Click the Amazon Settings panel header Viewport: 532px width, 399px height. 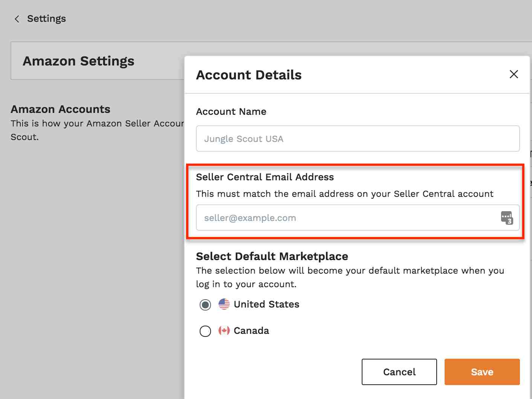pyautogui.click(x=78, y=61)
